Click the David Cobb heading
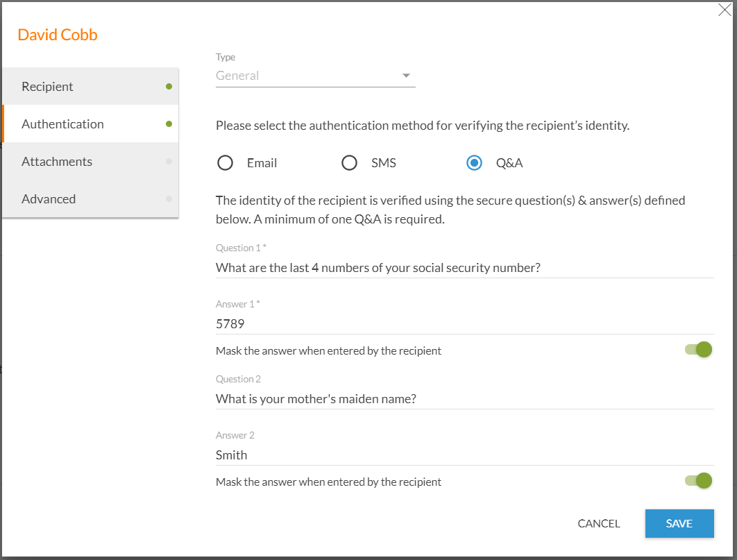The width and height of the screenshot is (737, 560). (x=57, y=34)
